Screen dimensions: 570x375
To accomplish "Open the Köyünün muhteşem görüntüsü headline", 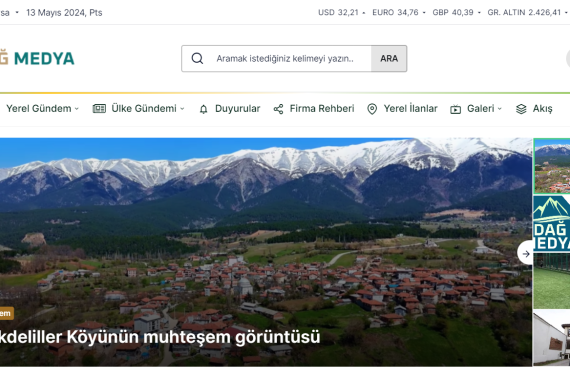I will coord(160,337).
